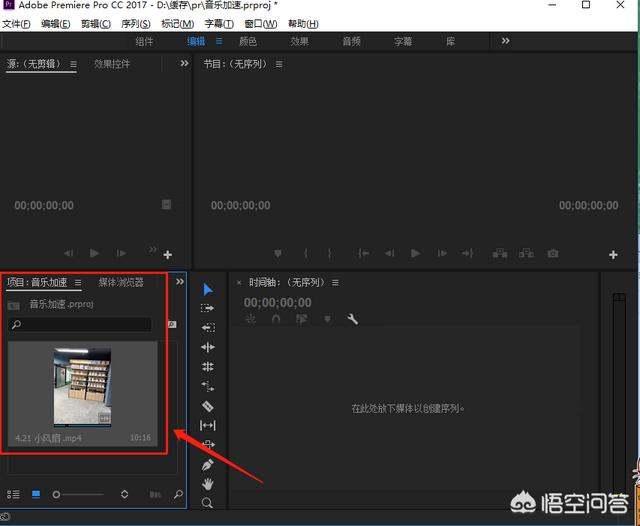Click export frame camera icon
640x526 pixels.
553,254
